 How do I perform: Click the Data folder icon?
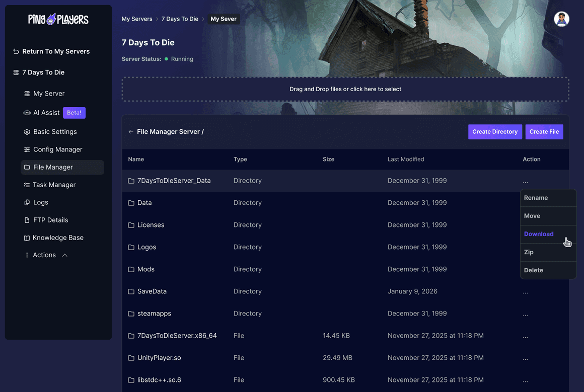131,203
